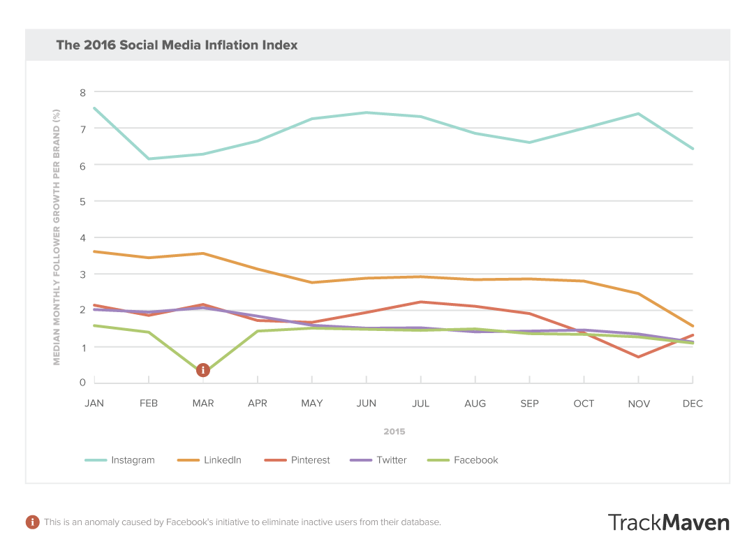Click the 2015 axis title
Image resolution: width=754 pixels, height=560 pixels.
(394, 432)
